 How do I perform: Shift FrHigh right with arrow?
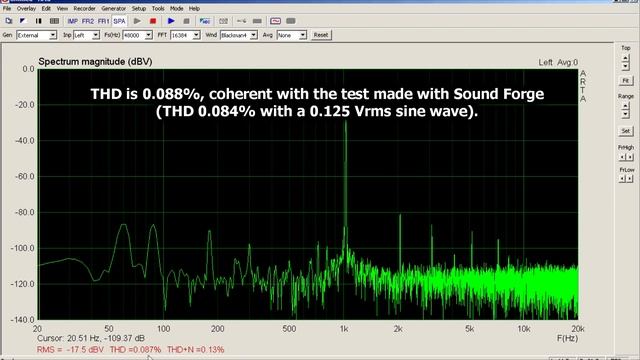coord(629,157)
